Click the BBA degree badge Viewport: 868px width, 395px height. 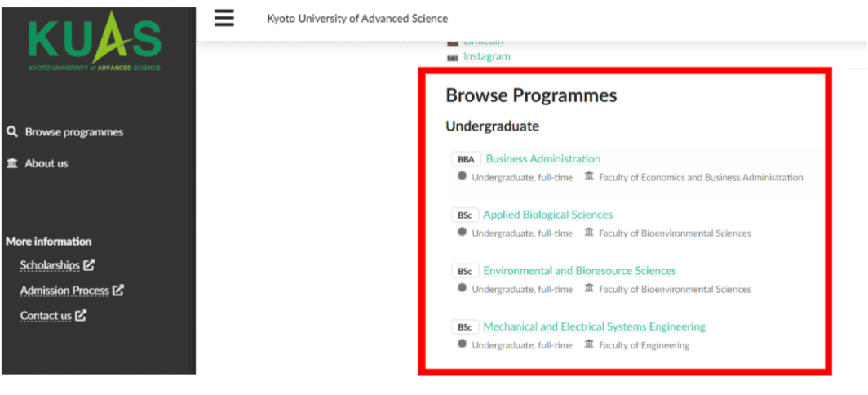coord(466,159)
